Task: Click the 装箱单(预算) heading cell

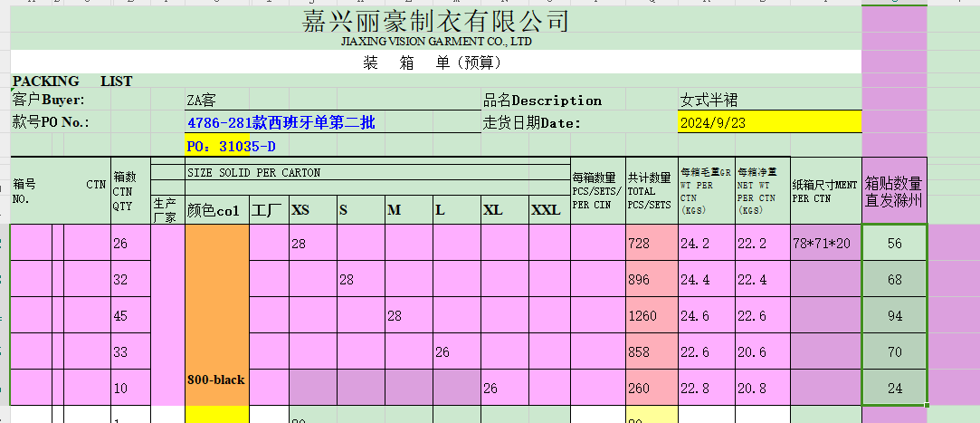Action: click(432, 62)
